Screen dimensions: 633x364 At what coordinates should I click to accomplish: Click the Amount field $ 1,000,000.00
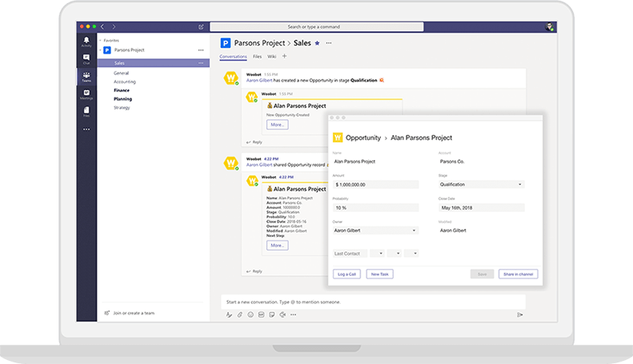click(x=375, y=185)
